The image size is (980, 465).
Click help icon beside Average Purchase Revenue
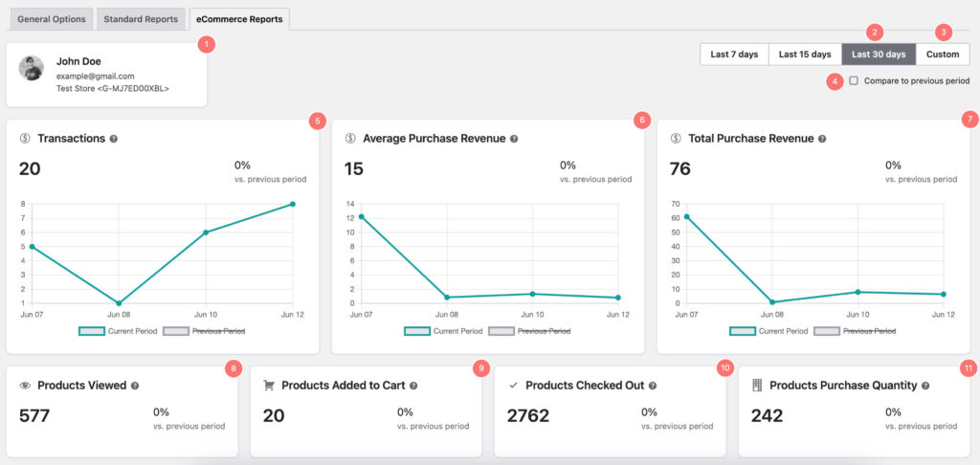(x=514, y=139)
